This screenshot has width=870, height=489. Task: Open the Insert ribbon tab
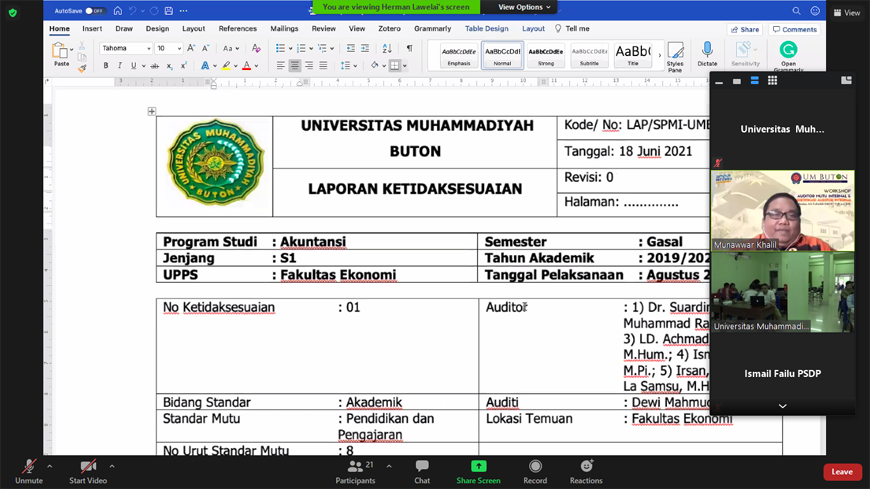tap(92, 28)
